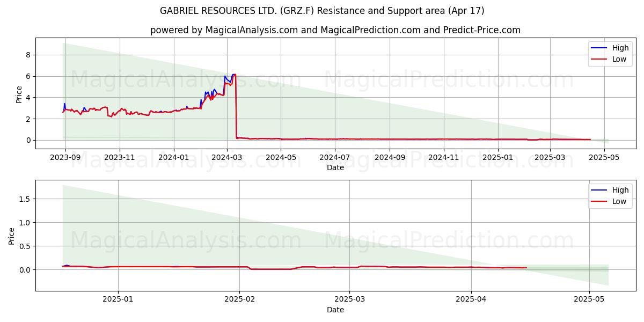Click the price value 8 on top axis

click(29, 55)
